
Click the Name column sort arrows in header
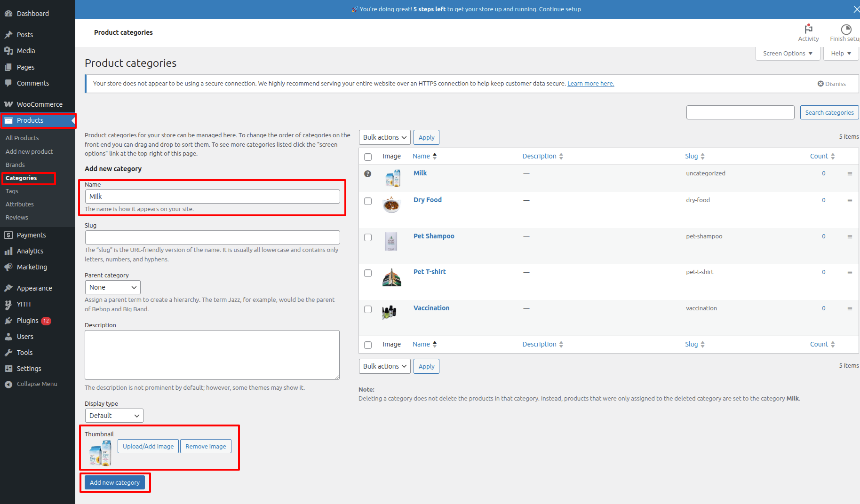tap(435, 156)
